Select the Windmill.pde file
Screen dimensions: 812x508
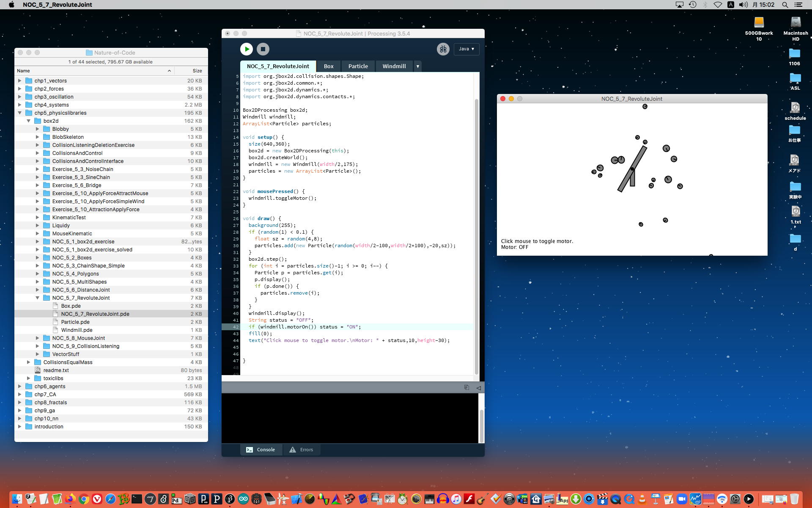point(77,330)
